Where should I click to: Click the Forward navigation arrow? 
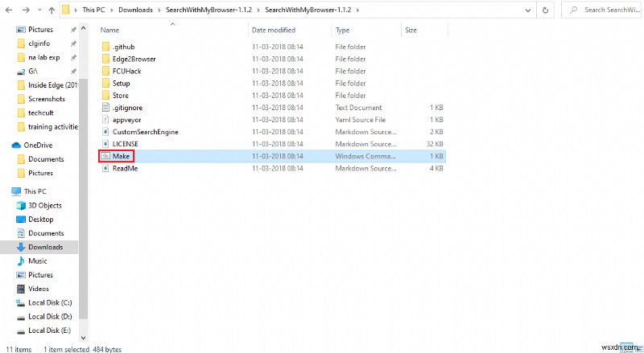click(x=26, y=10)
